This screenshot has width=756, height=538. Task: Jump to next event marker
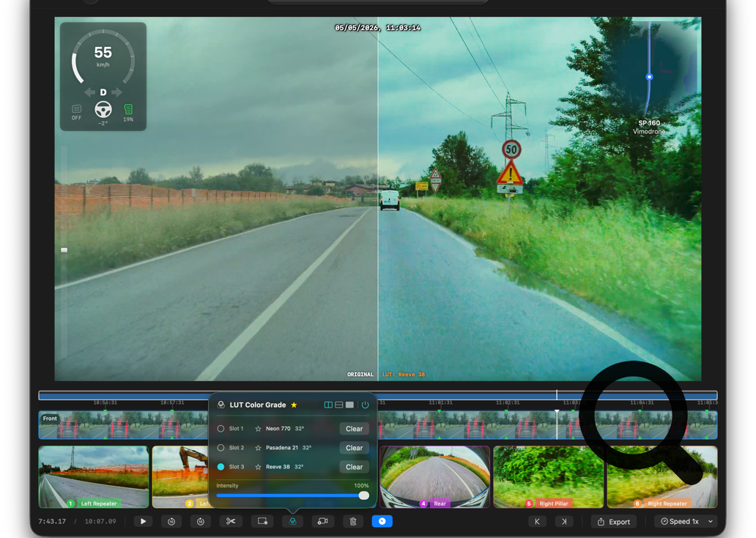564,521
